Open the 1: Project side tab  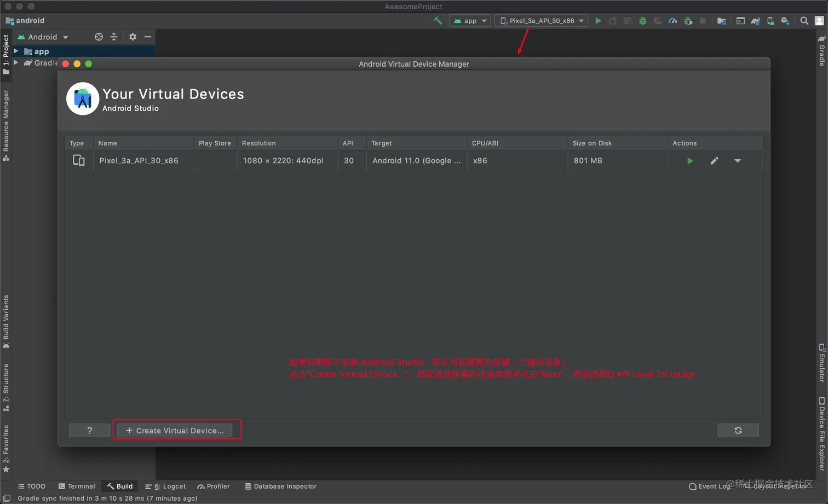pos(6,54)
